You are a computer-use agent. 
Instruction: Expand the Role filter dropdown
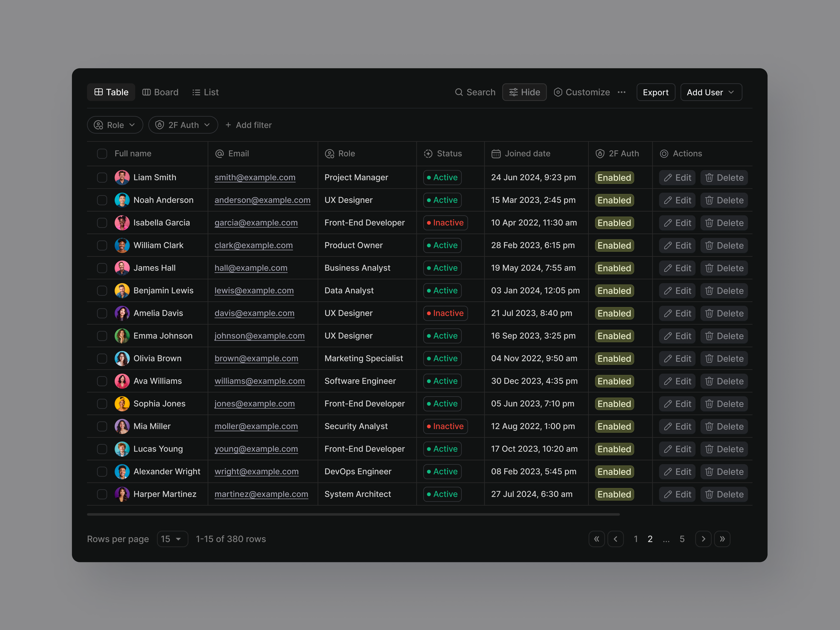pos(115,125)
